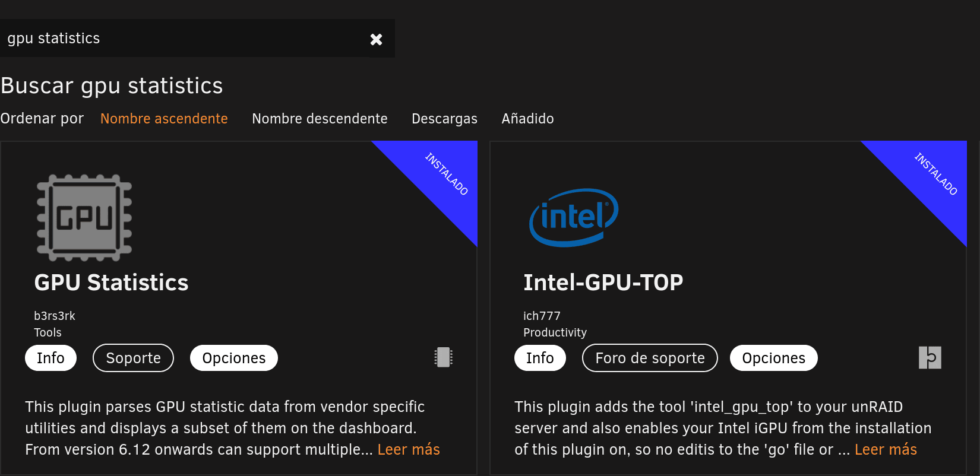Open Opciones for GPU Statistics
Viewport: 980px width, 476px height.
tap(234, 358)
